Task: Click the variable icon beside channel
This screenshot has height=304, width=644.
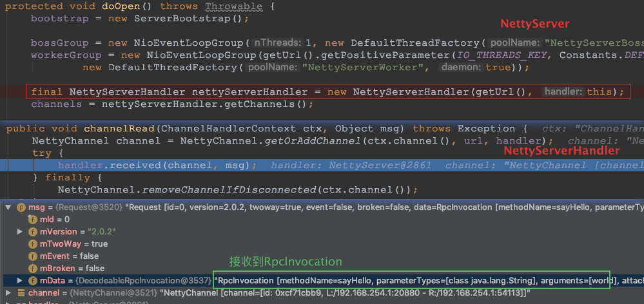Action: (x=21, y=293)
